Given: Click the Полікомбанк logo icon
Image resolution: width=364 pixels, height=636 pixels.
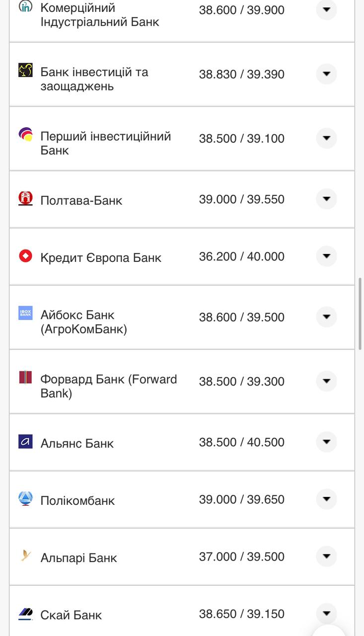Looking at the screenshot, I should (25, 498).
